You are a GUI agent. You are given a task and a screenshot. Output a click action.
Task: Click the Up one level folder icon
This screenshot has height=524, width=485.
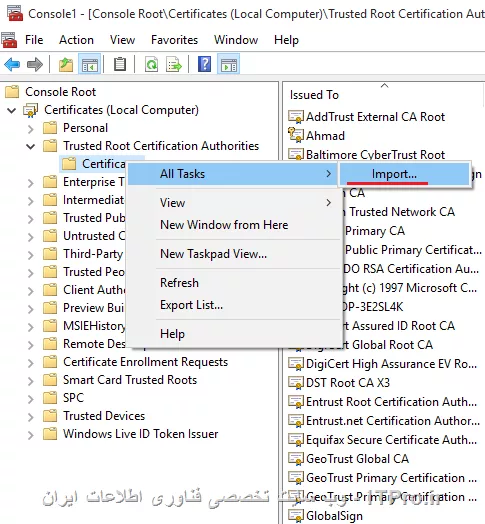click(x=66, y=64)
